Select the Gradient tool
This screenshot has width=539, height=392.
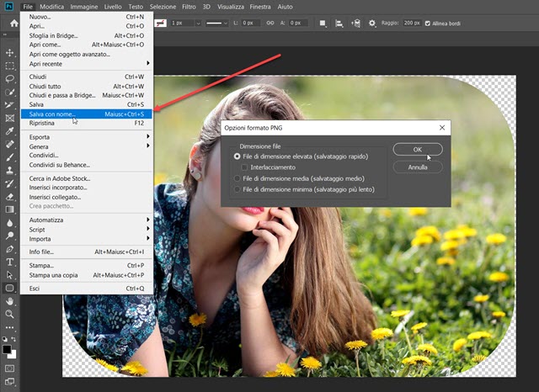click(x=9, y=209)
